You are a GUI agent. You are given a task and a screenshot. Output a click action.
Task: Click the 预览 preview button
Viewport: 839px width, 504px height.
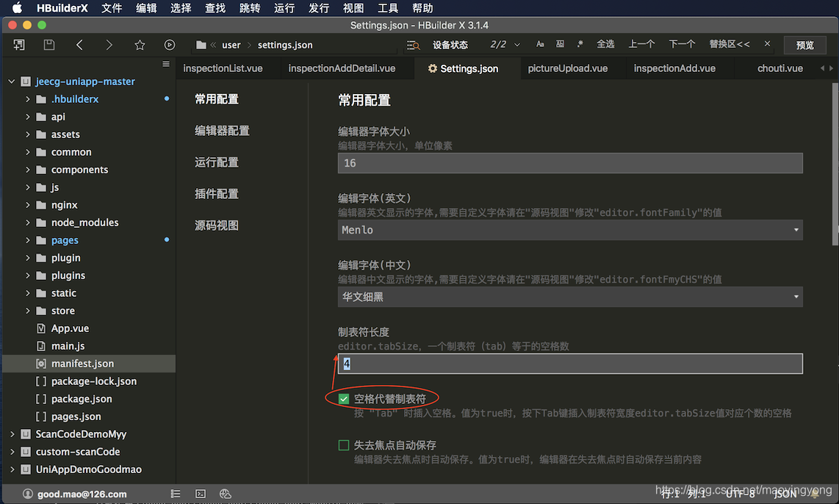pyautogui.click(x=804, y=45)
